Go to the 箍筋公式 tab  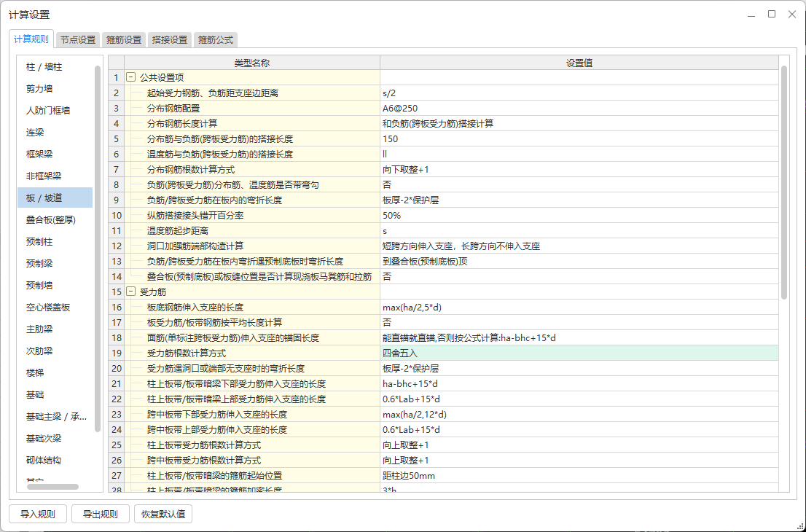point(216,39)
